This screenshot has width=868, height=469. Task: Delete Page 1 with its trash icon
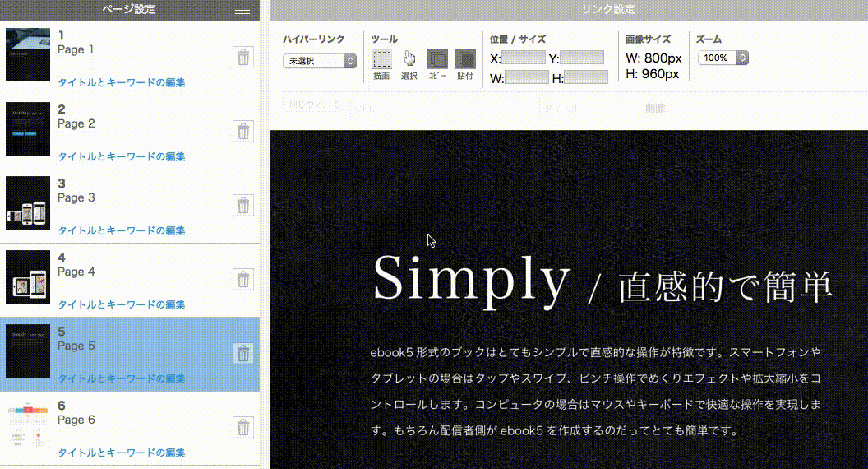pos(243,57)
